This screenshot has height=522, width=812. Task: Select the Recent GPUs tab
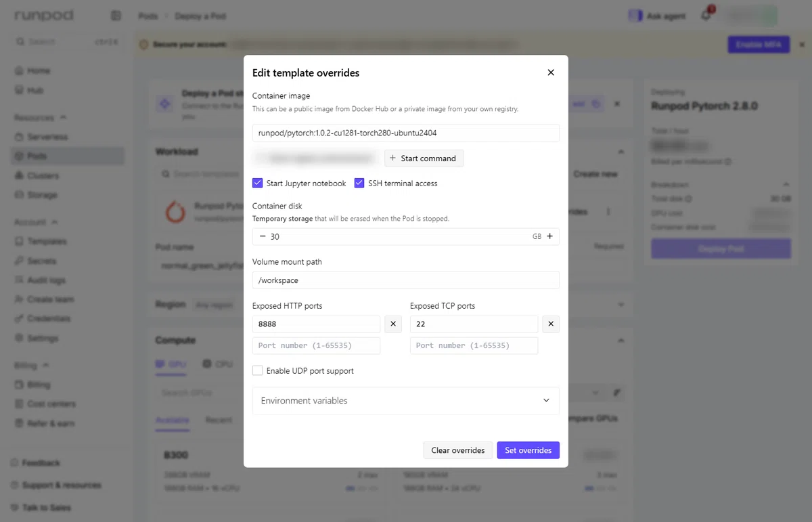point(219,420)
